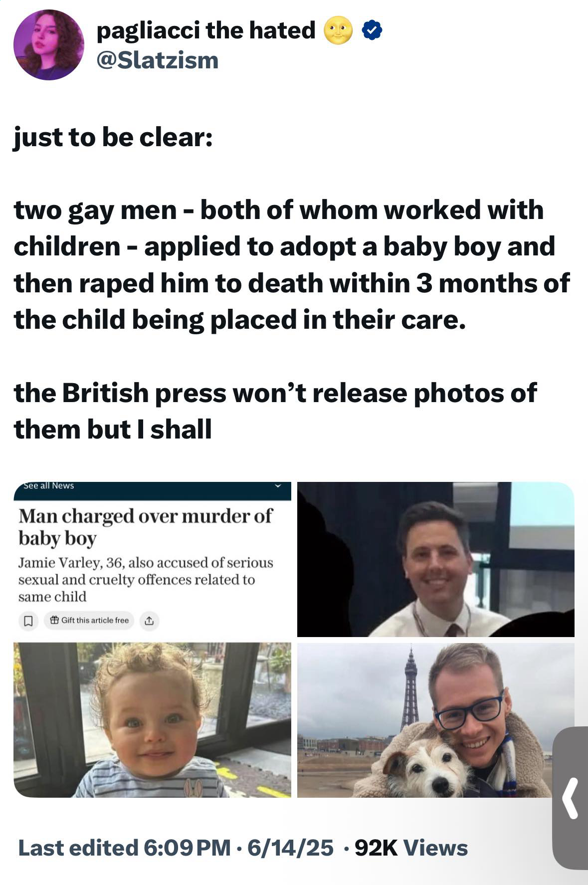Open the poster's profile avatar
Viewport: 588px width, 885px height.
coord(48,45)
